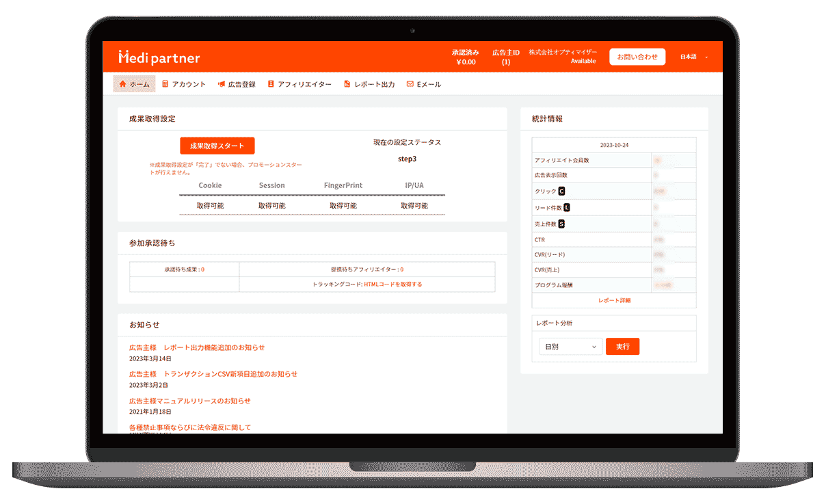Click the S badge next to 売上件数

562,224
